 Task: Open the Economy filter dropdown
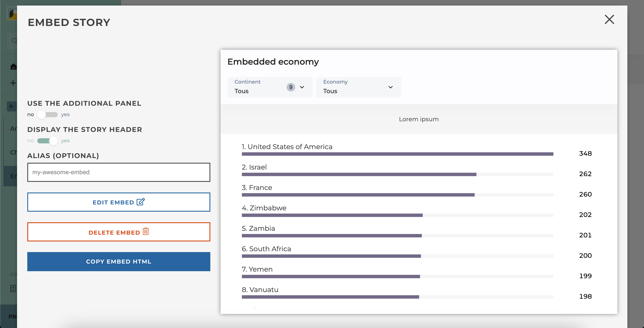(358, 87)
